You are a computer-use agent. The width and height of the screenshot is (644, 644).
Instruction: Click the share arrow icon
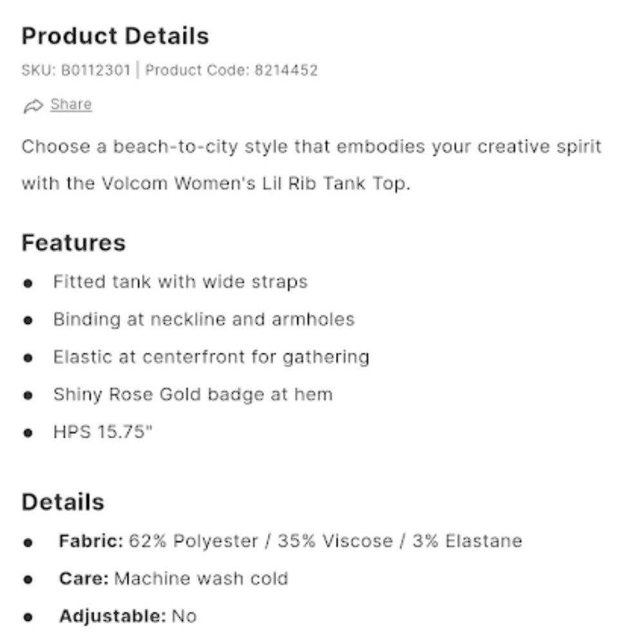click(33, 106)
